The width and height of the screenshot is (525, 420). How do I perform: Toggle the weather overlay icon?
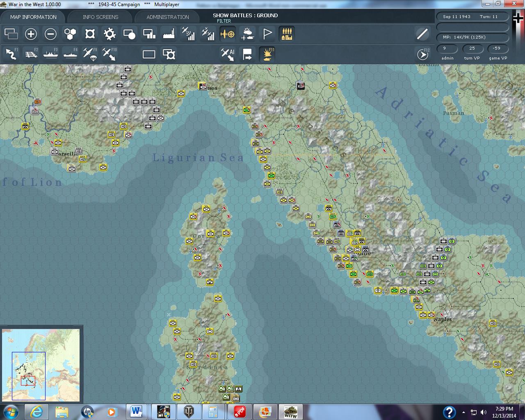[247, 34]
